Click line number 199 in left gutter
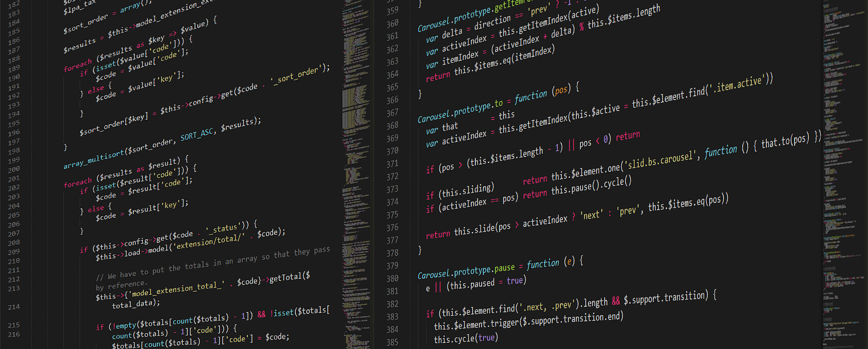868x349 pixels. coord(14,160)
